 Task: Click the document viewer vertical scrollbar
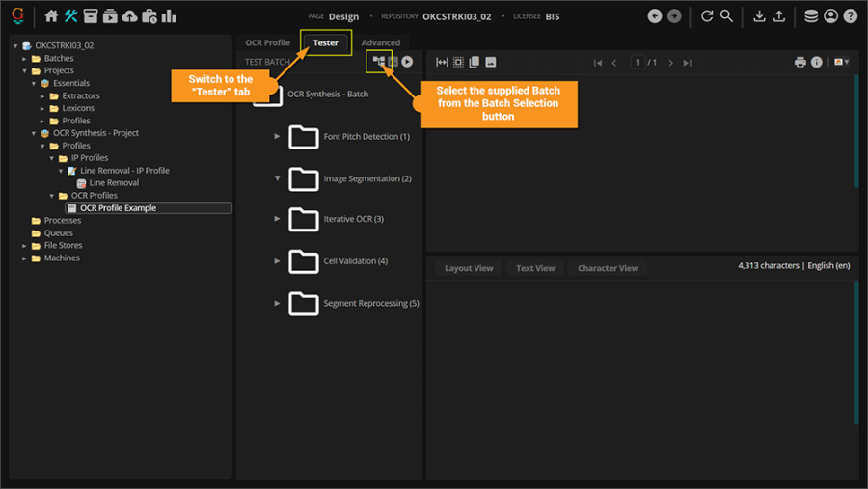coord(857,131)
